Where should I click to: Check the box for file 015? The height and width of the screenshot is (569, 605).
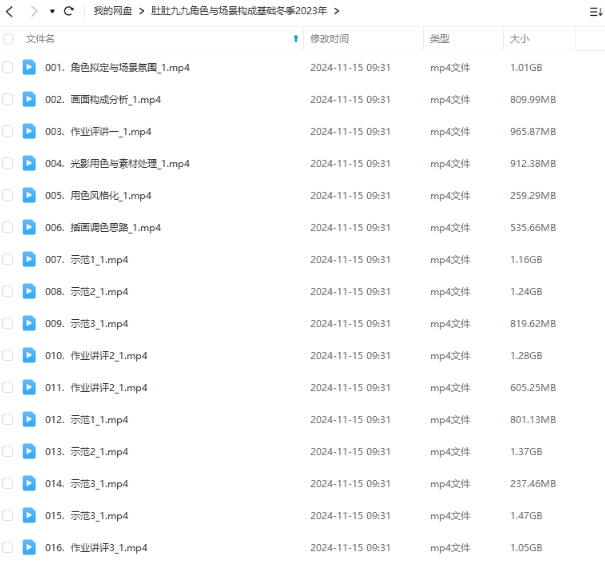tap(8, 515)
